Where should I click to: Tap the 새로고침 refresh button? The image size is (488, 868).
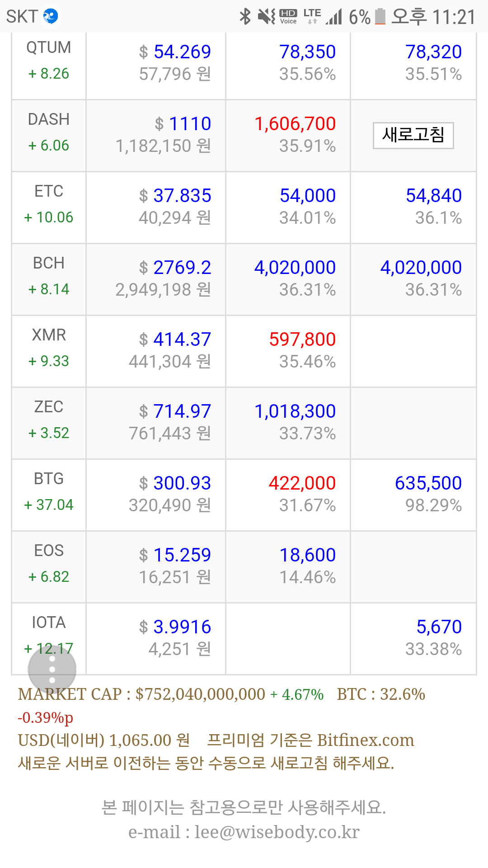point(413,135)
